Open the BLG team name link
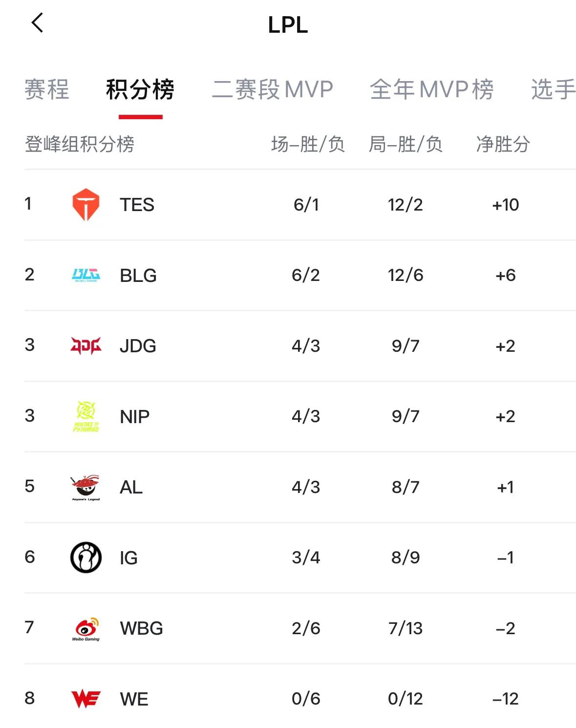Image resolution: width=576 pixels, height=728 pixels. (138, 276)
